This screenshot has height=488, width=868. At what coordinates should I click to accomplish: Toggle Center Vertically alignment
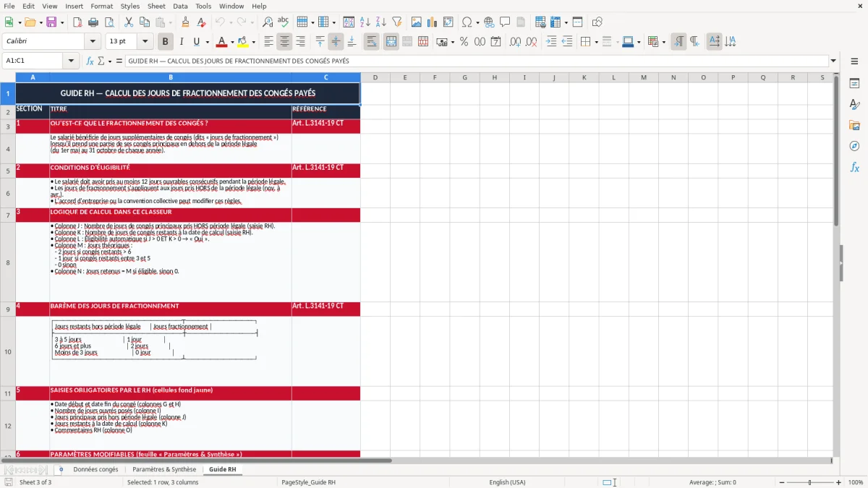coord(336,42)
